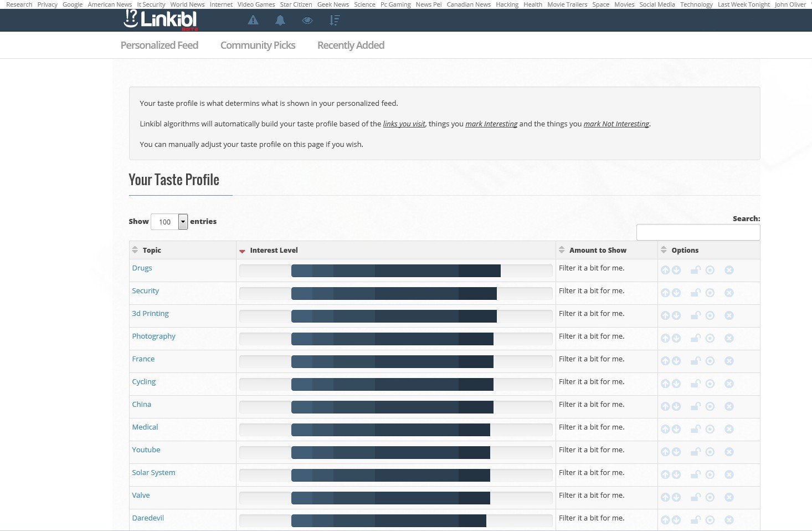Raise Photography interest with up arrow
Viewport: 812px width, 531px height.
[665, 338]
